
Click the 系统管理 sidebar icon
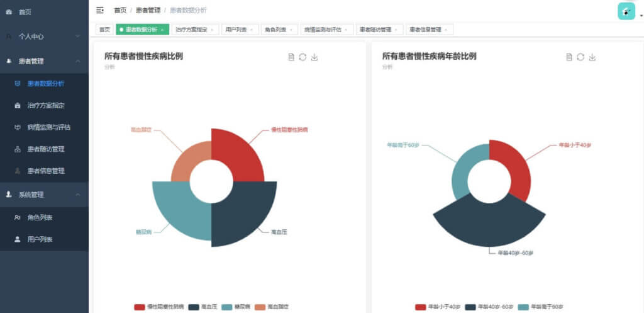(x=9, y=195)
